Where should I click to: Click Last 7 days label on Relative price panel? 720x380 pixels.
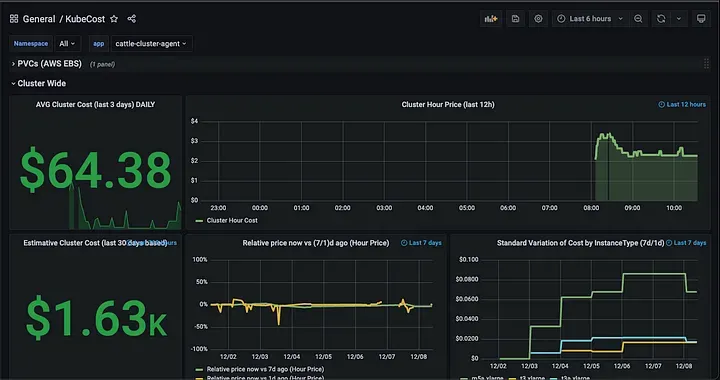pos(421,243)
